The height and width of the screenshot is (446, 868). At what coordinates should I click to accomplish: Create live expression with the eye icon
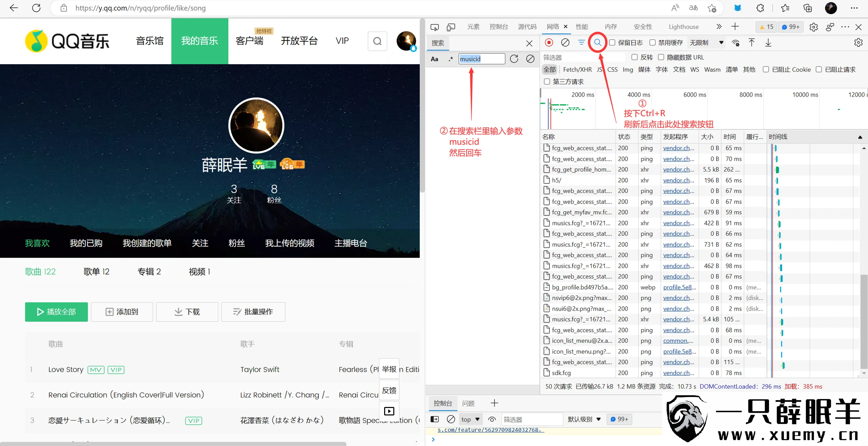pos(492,419)
